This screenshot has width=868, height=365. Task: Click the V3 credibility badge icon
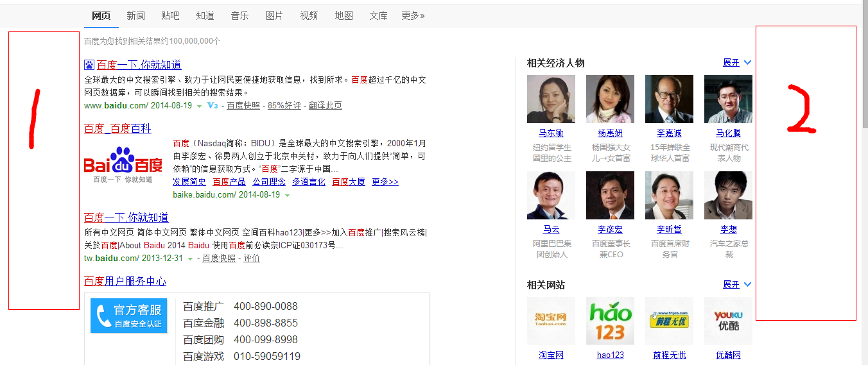212,105
